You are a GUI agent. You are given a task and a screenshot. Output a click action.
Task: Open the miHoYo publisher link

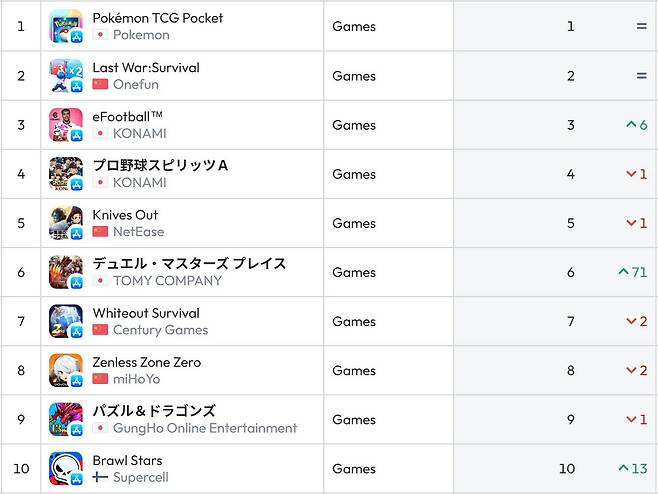(x=136, y=379)
